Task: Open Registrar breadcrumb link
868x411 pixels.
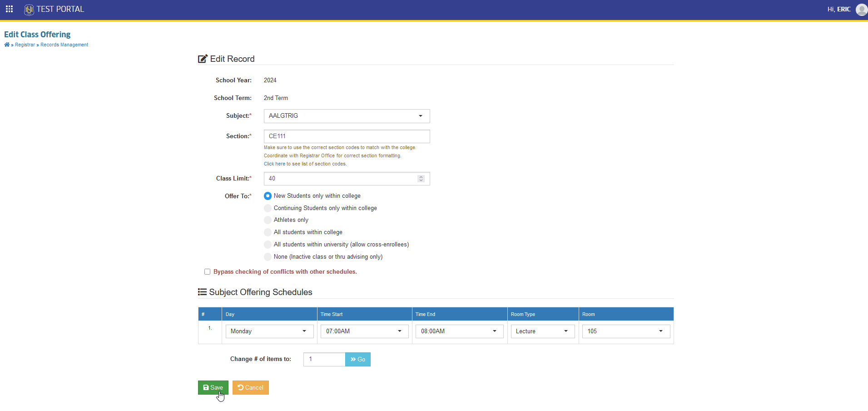Action: point(25,45)
